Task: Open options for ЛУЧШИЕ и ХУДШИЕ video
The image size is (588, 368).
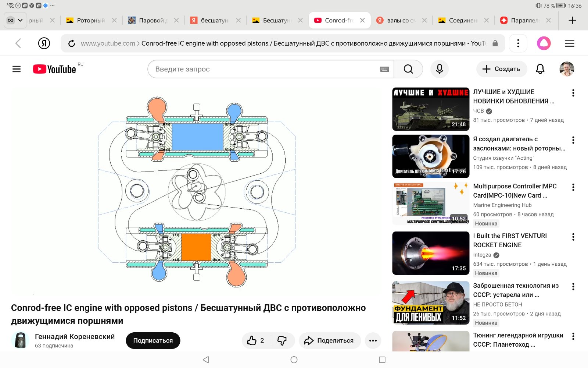Action: [x=573, y=93]
